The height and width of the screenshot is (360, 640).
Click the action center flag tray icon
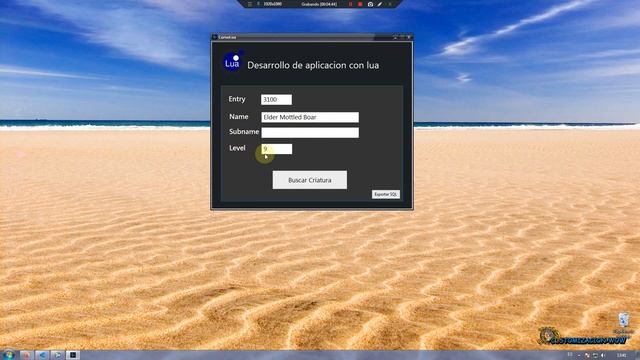point(587,356)
